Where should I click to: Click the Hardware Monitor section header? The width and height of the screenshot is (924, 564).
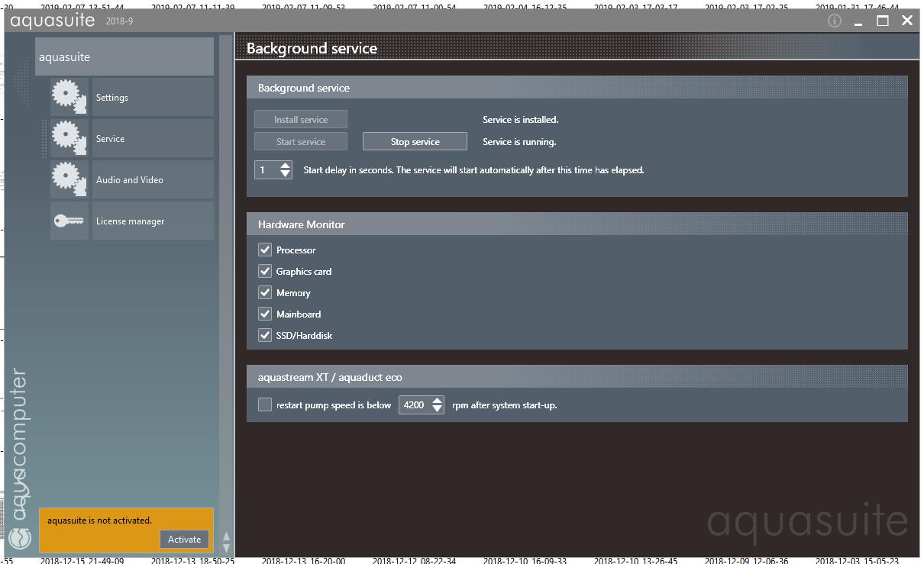pyautogui.click(x=577, y=224)
